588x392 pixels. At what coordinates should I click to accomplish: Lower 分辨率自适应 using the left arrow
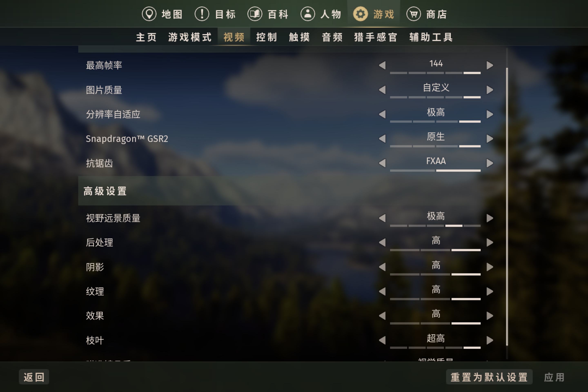[382, 114]
